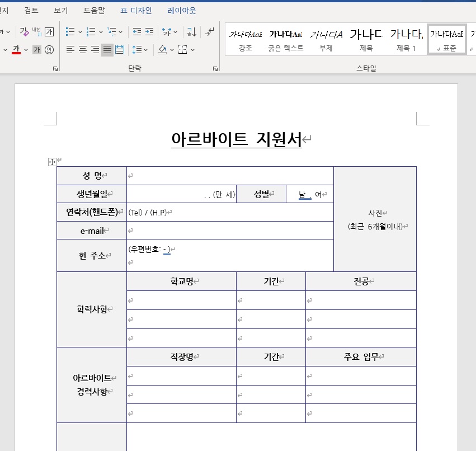Switch to the 검토 ribbon tab

click(x=30, y=11)
